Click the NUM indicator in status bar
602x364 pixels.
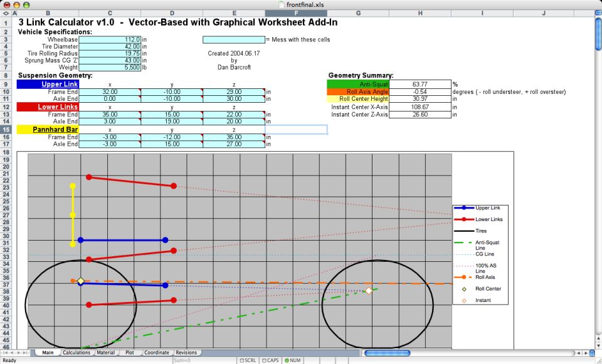pos(292,360)
